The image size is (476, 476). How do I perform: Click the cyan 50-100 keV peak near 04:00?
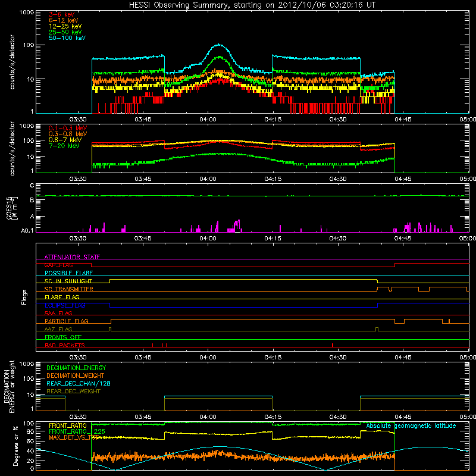click(x=219, y=45)
